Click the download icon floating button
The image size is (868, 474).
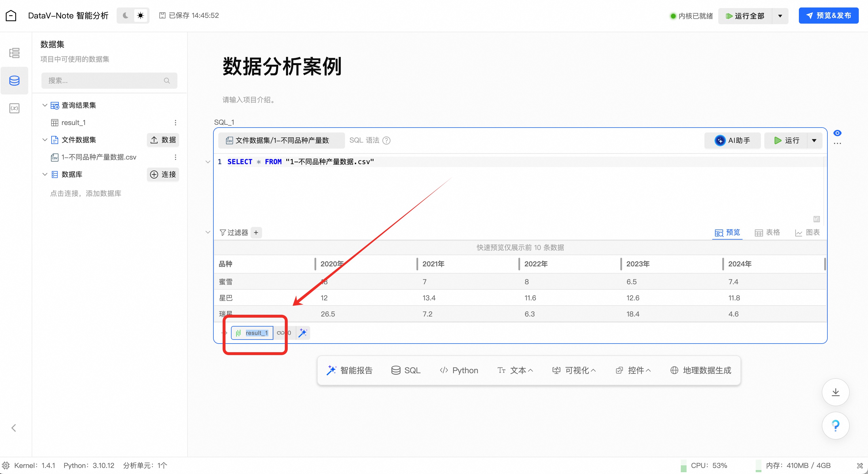pyautogui.click(x=835, y=392)
